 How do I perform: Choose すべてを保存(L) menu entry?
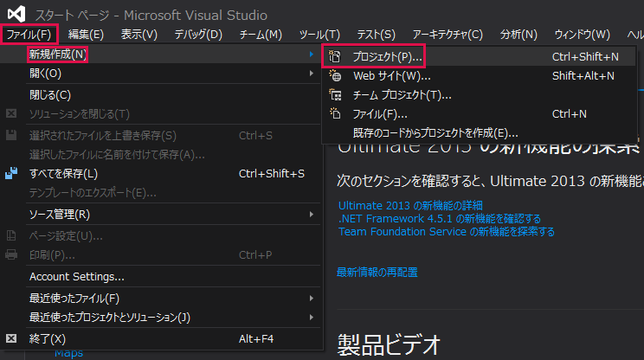(x=160, y=174)
